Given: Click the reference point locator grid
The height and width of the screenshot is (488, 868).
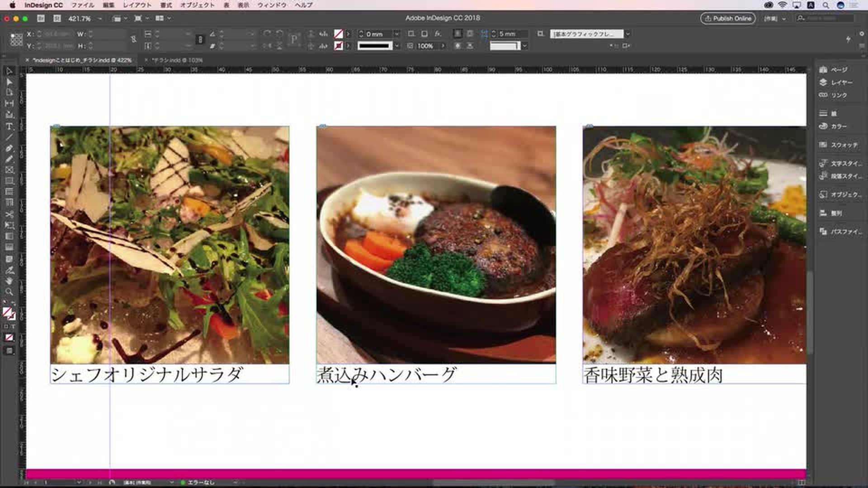Looking at the screenshot, I should (x=16, y=40).
